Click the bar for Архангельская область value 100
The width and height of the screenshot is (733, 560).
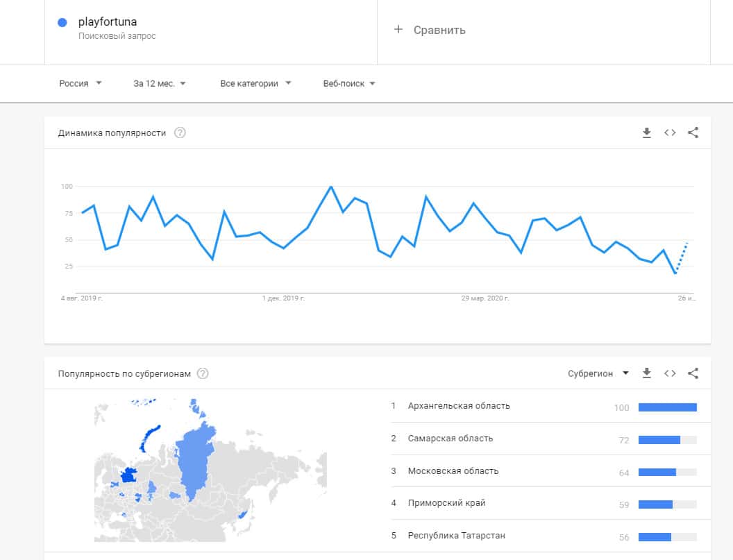coord(668,407)
